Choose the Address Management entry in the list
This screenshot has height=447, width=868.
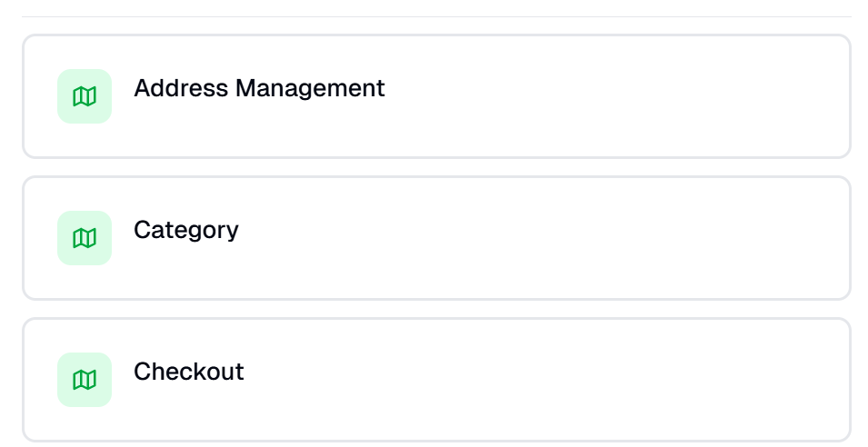(x=259, y=88)
